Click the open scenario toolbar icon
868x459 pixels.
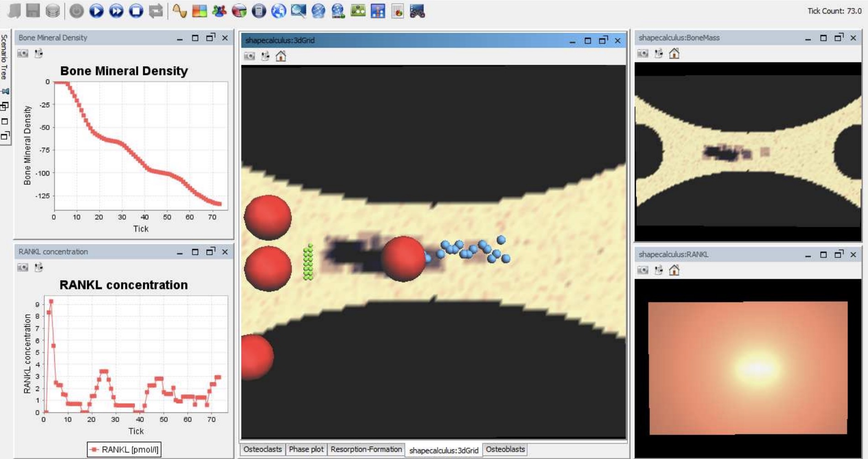click(x=14, y=11)
